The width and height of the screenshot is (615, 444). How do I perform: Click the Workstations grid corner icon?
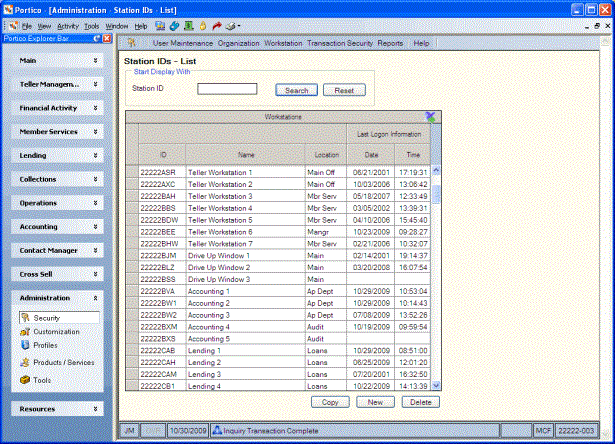[430, 117]
